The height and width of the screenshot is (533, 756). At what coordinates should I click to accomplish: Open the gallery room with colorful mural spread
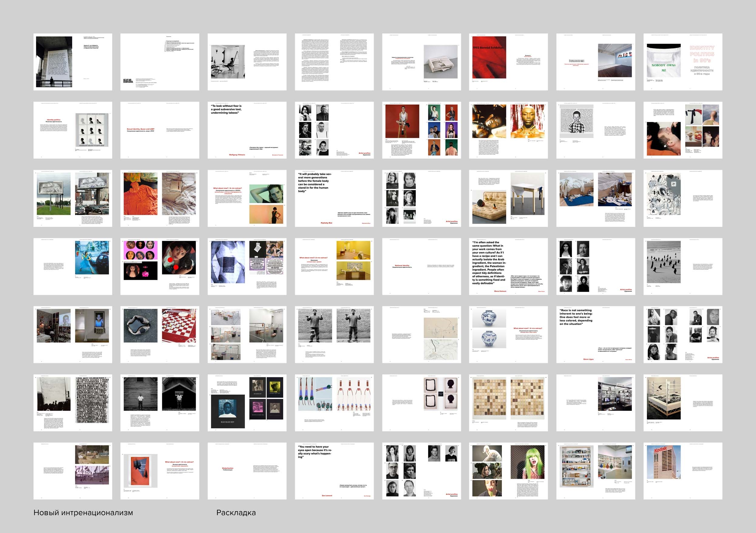(596, 62)
